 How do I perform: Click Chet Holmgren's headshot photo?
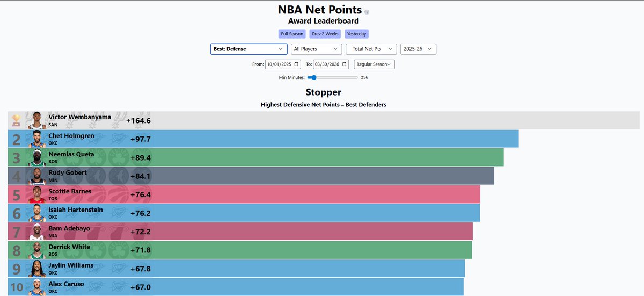click(x=37, y=139)
